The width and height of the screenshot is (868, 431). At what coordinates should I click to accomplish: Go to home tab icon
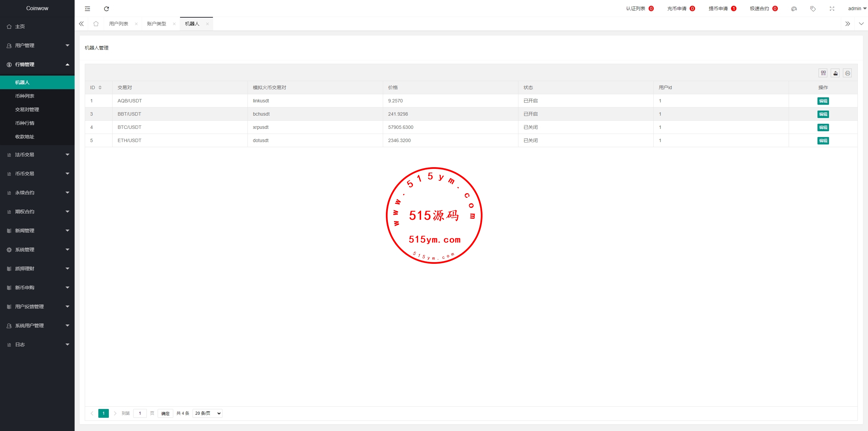point(96,24)
